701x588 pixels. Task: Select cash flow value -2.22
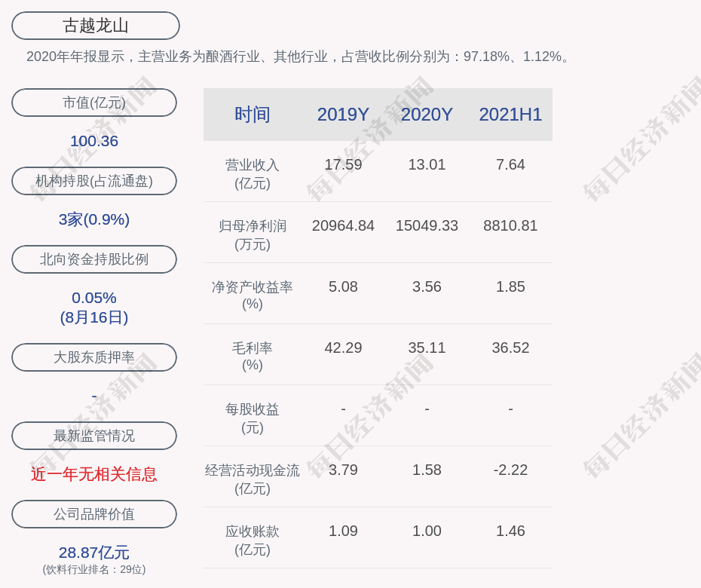coord(510,470)
